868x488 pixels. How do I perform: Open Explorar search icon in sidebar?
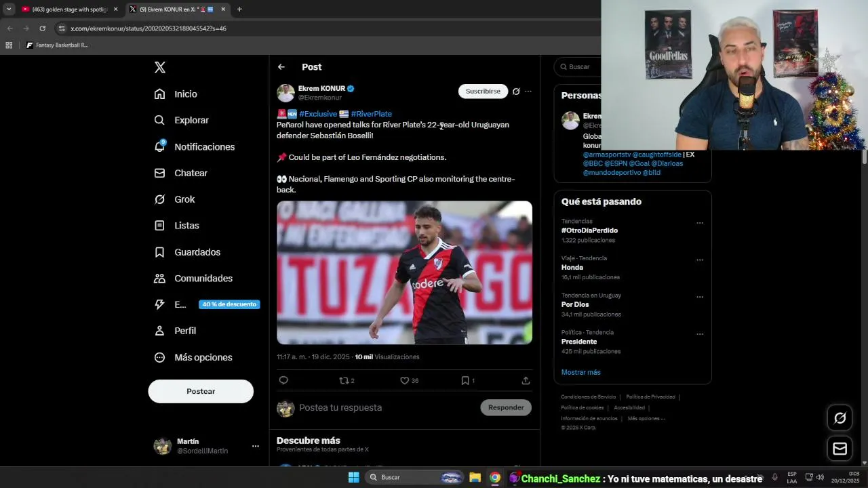159,120
